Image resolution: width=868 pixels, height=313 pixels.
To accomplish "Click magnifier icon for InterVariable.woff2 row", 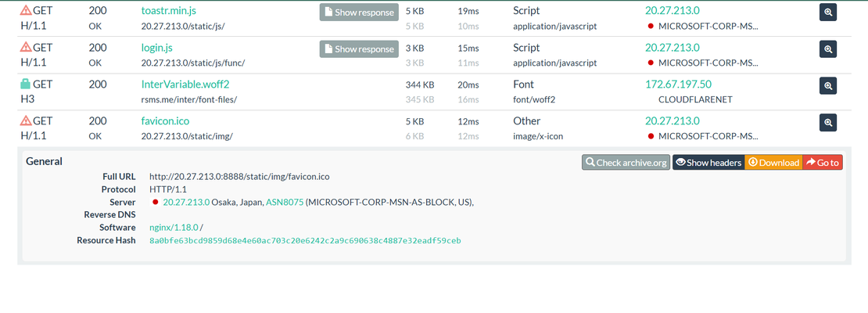I will (x=827, y=86).
